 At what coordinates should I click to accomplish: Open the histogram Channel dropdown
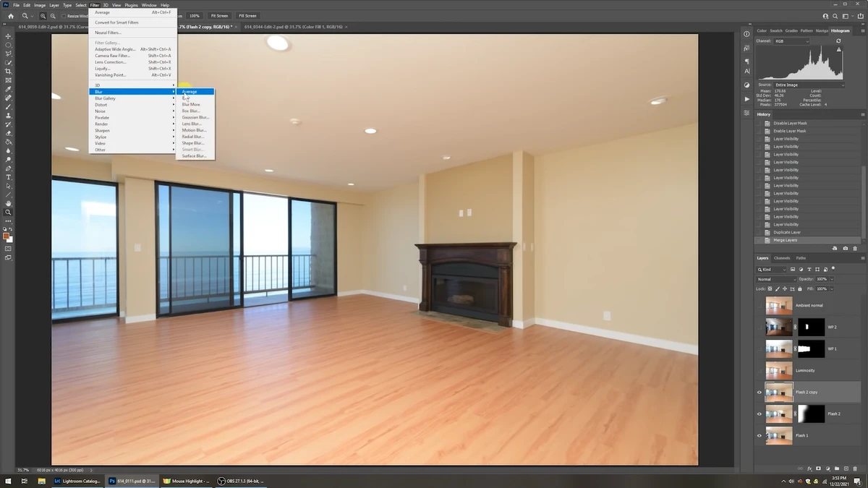pyautogui.click(x=791, y=41)
